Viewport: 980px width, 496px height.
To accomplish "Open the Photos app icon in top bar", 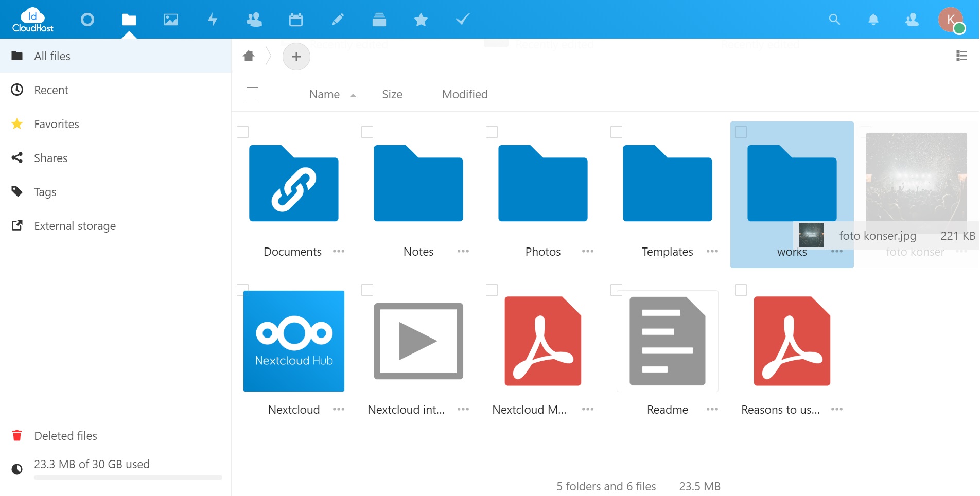I will 171,20.
